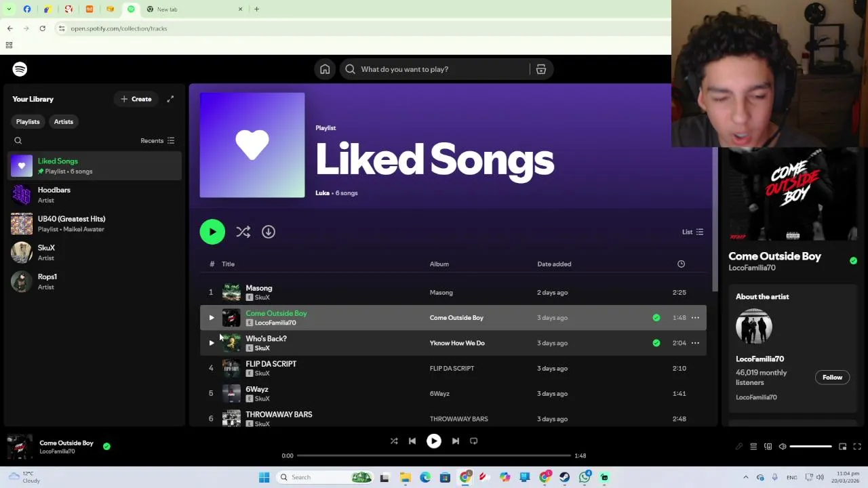The image size is (868, 488).
Task: Click the Liked Songs heart cover image
Action: (x=252, y=145)
